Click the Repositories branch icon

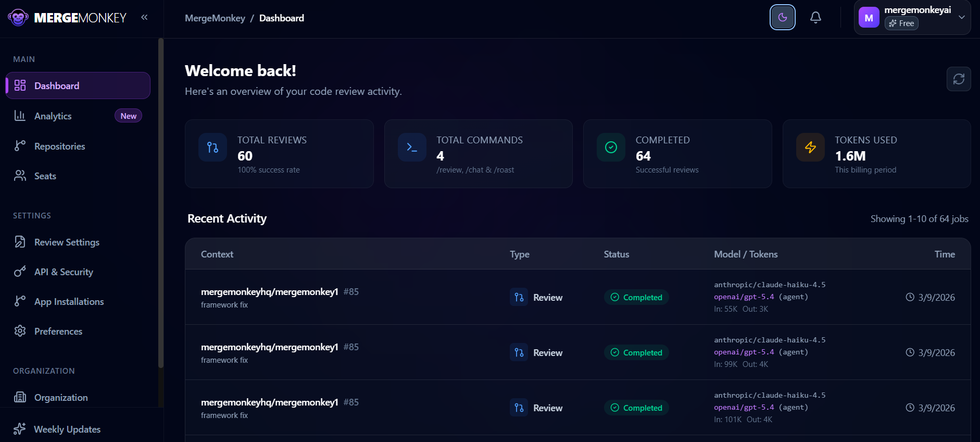click(20, 146)
